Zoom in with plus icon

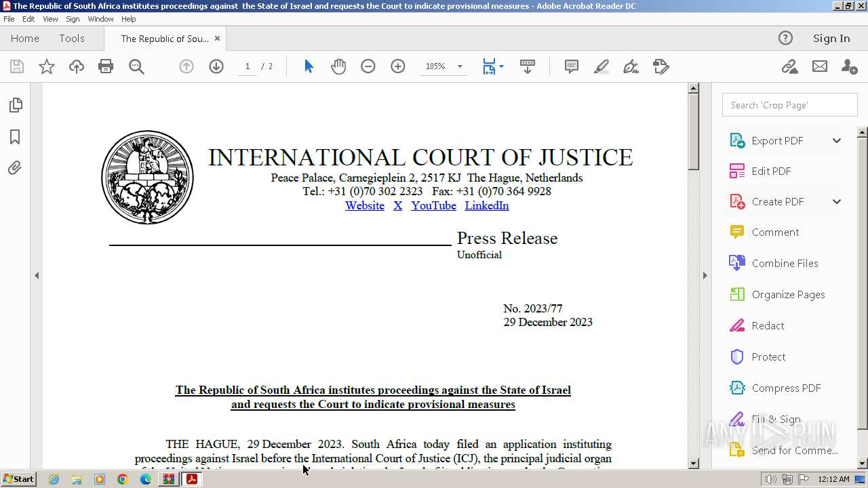(398, 66)
